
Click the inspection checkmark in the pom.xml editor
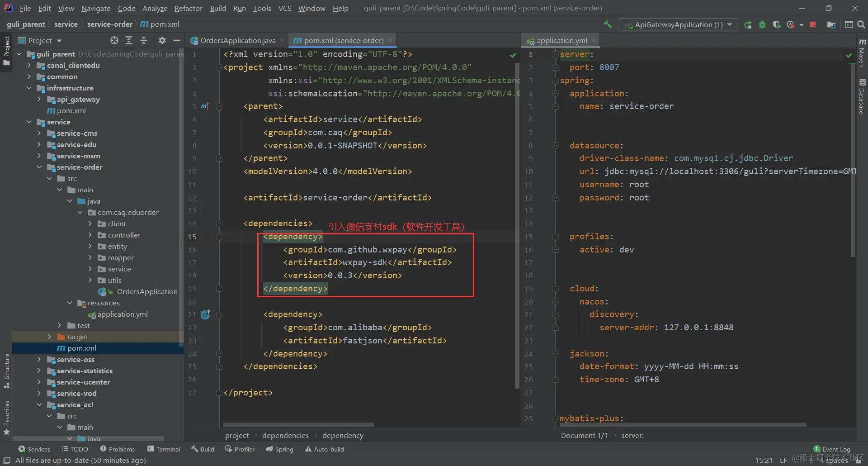[513, 55]
